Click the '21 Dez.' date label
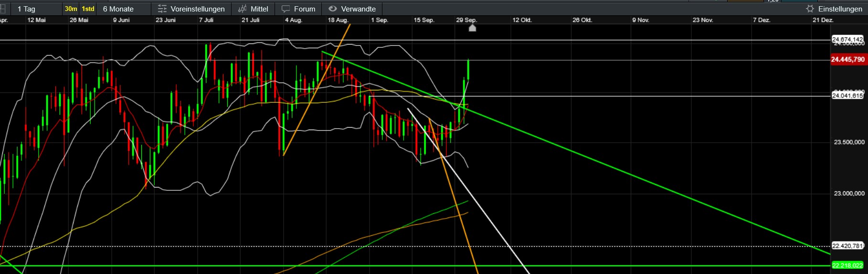868x274 pixels. [x=823, y=20]
